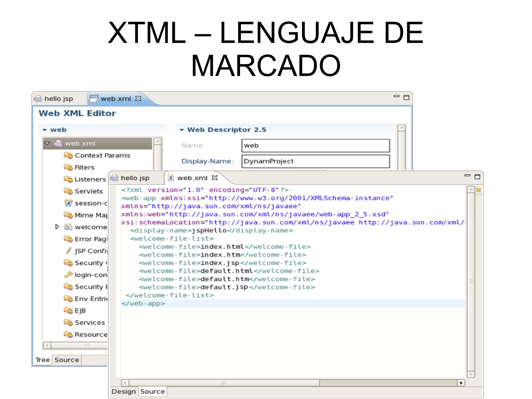Image resolution: width=532 pixels, height=399 pixels.
Task: Click the Display-Name link label
Action: coord(208,161)
